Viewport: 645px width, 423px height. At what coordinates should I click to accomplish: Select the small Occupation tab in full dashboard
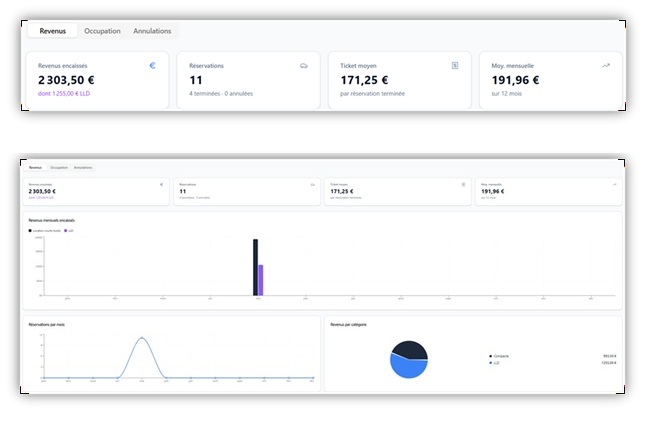[59, 167]
